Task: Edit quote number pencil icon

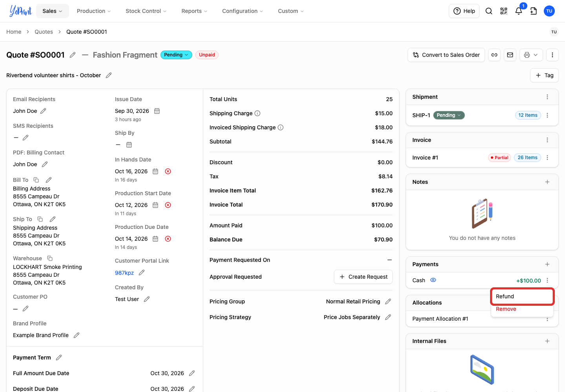Action: coord(73,55)
